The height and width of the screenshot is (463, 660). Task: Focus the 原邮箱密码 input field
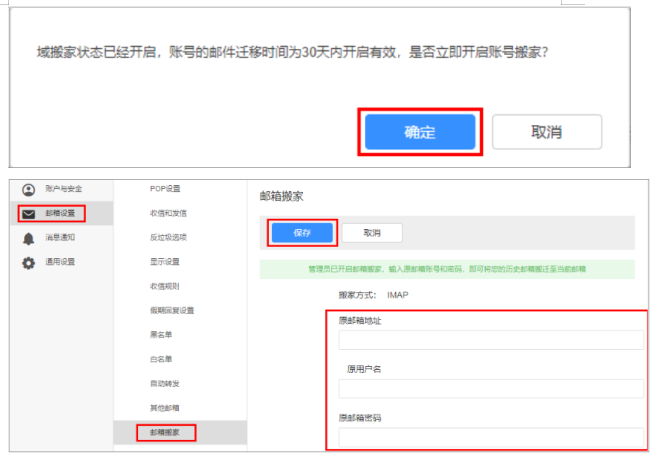tap(491, 437)
